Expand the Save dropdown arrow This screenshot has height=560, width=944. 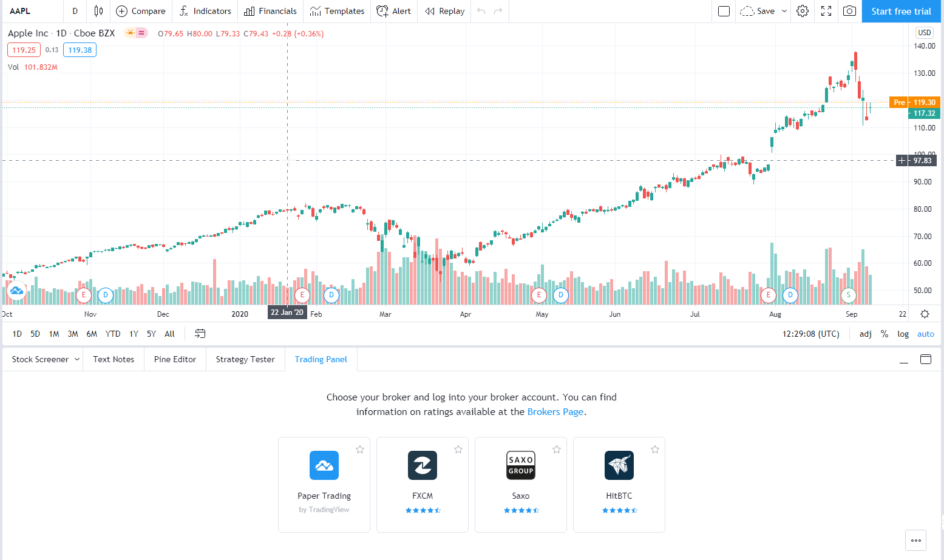click(x=784, y=11)
